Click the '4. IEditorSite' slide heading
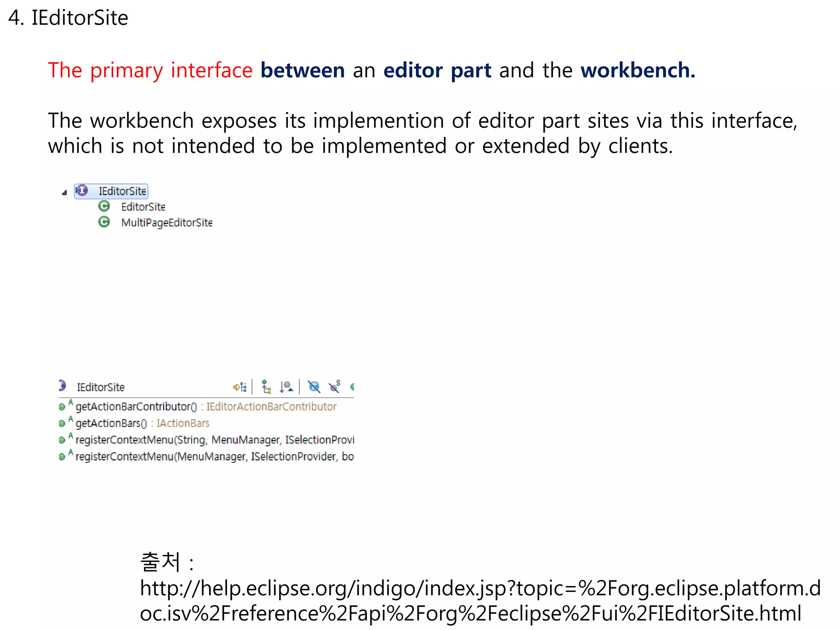Screen dimensions: 840x630 click(68, 18)
